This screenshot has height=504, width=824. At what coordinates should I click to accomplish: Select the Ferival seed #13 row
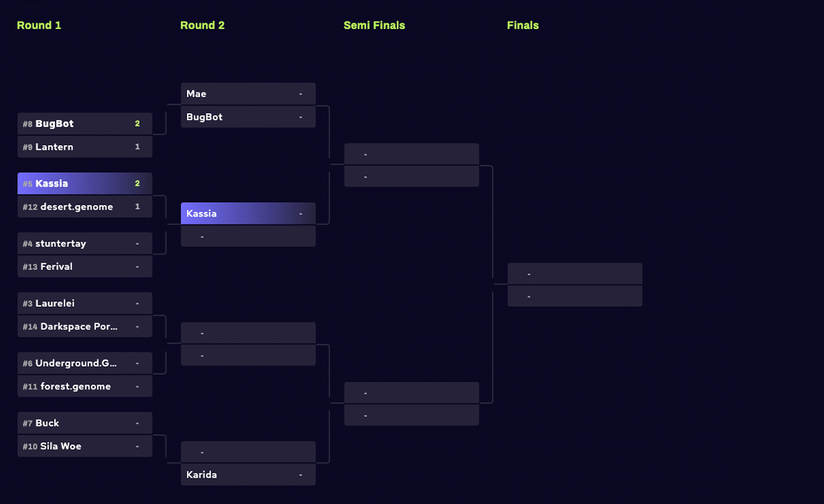tap(84, 267)
